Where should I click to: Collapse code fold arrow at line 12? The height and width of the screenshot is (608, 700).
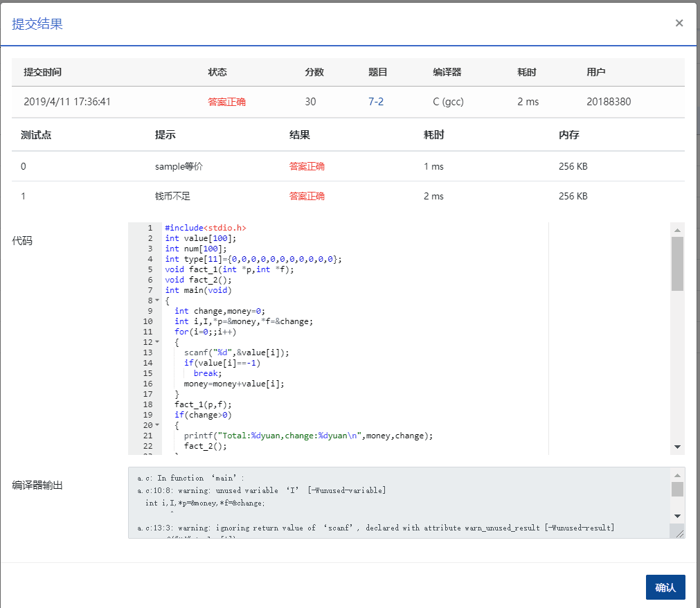tap(157, 342)
